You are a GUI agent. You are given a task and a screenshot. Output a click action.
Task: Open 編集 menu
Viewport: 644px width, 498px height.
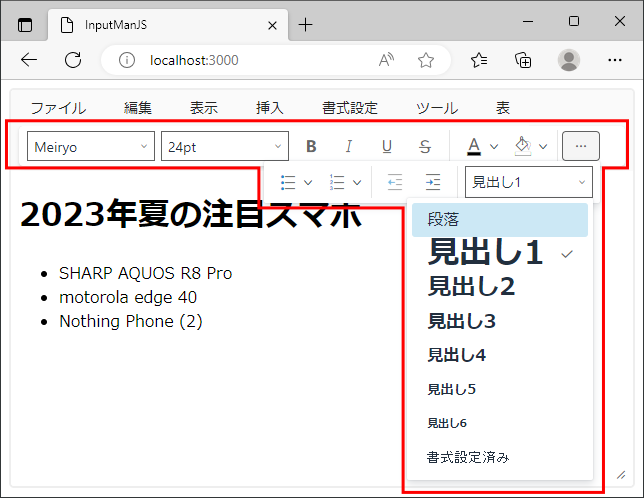(x=138, y=108)
